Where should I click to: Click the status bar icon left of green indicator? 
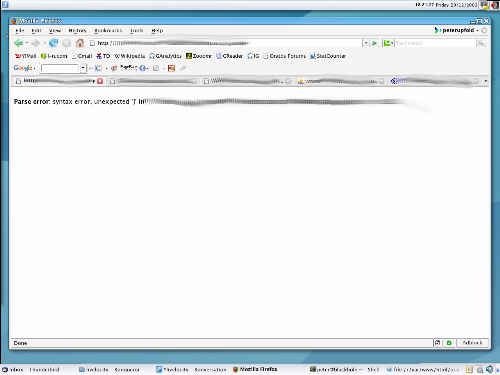click(438, 343)
